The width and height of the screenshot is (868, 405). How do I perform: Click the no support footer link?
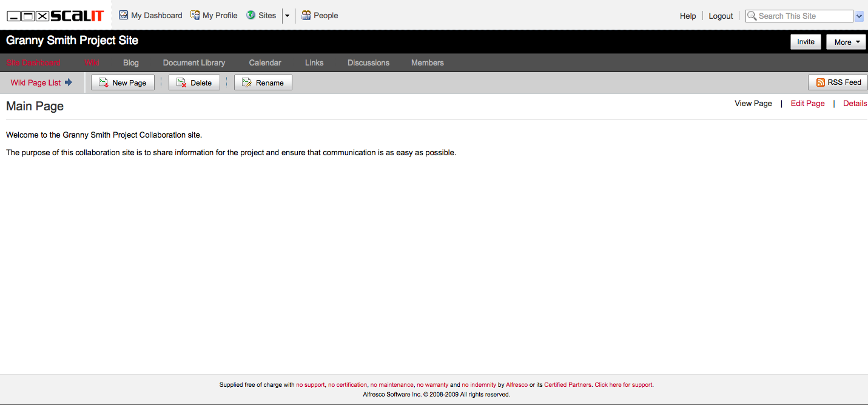pos(311,384)
